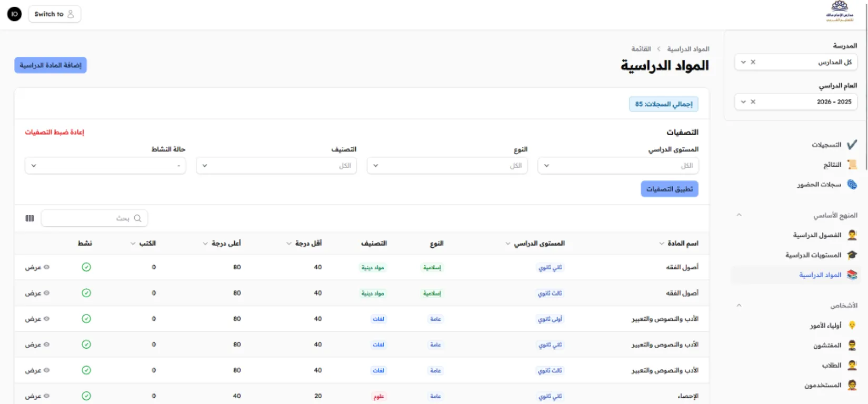
Task: Open the العام الدراسي dropdown set to 2025 - 2026
Action: click(796, 102)
